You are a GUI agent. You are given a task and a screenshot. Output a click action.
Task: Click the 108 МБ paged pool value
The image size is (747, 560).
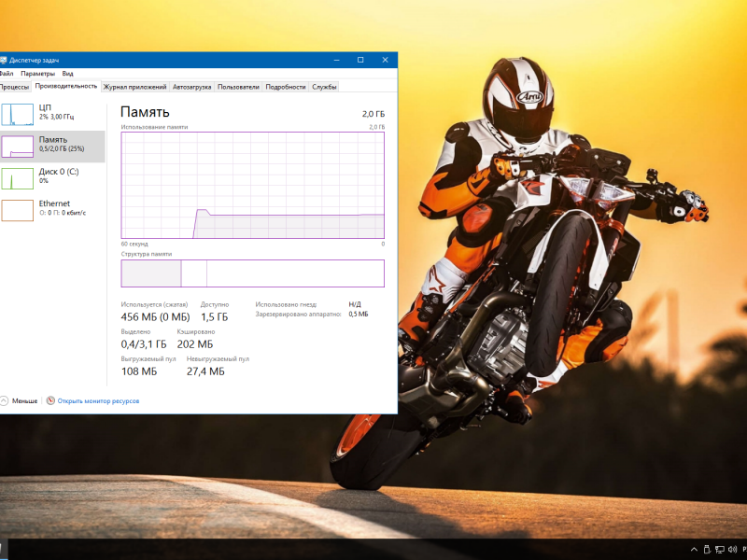click(x=139, y=371)
